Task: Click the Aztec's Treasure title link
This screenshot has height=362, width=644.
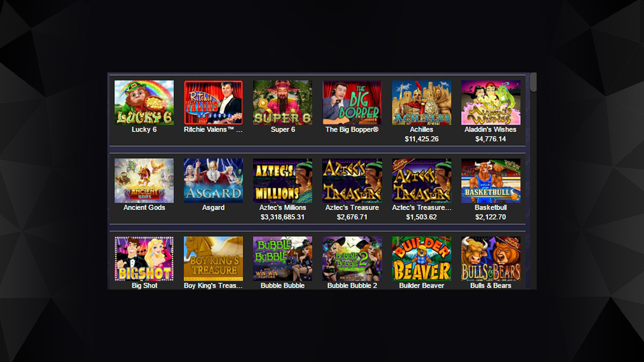Action: click(x=352, y=208)
